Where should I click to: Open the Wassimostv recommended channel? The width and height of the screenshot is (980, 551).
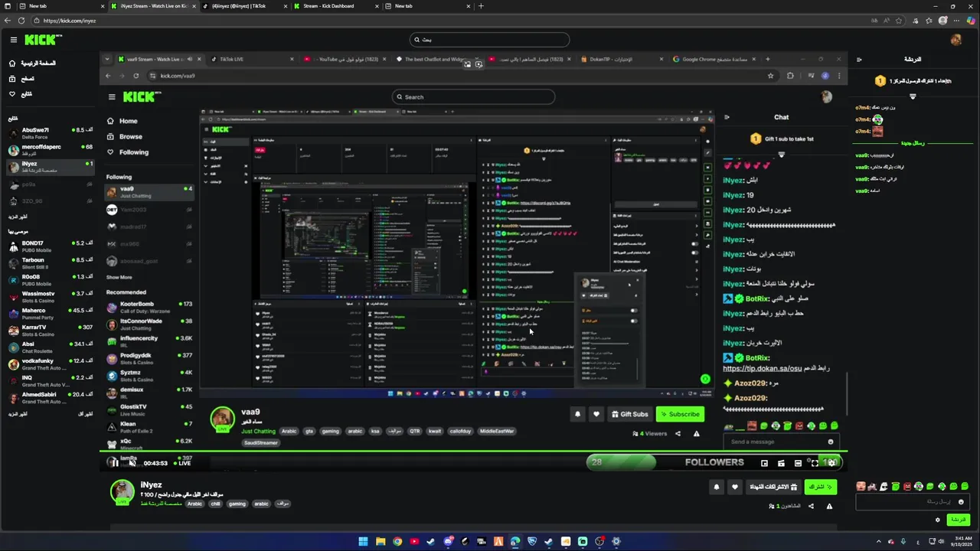point(50,297)
